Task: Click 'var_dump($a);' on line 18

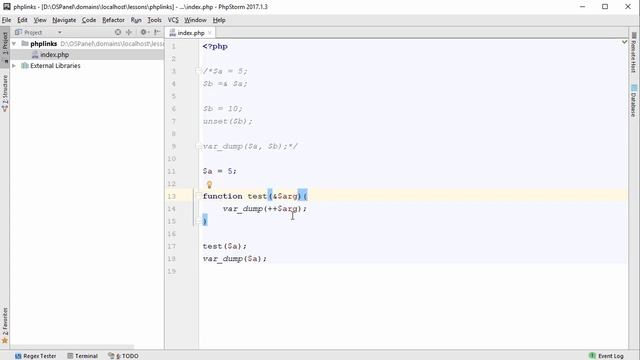Action: tap(234, 259)
